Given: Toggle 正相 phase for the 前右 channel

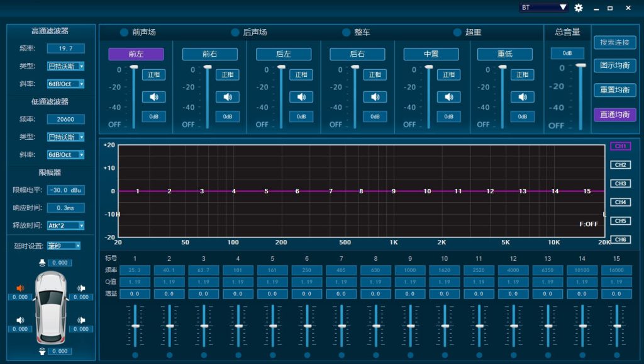Looking at the screenshot, I should pyautogui.click(x=228, y=74).
